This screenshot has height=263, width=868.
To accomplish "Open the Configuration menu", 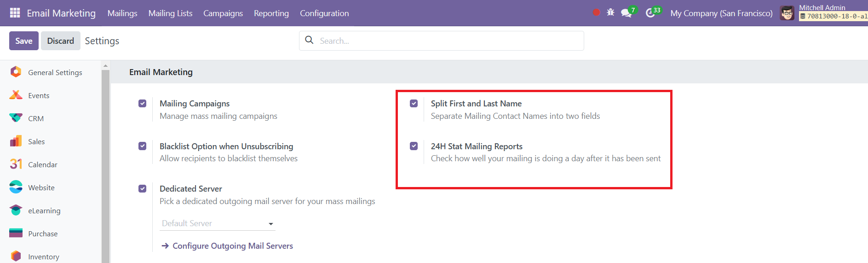I will coord(324,13).
